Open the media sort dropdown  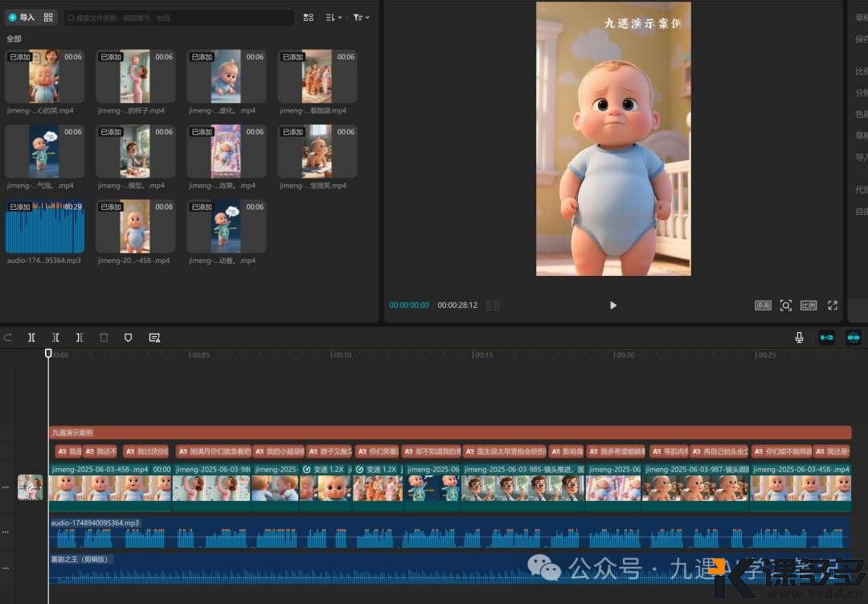tap(334, 18)
